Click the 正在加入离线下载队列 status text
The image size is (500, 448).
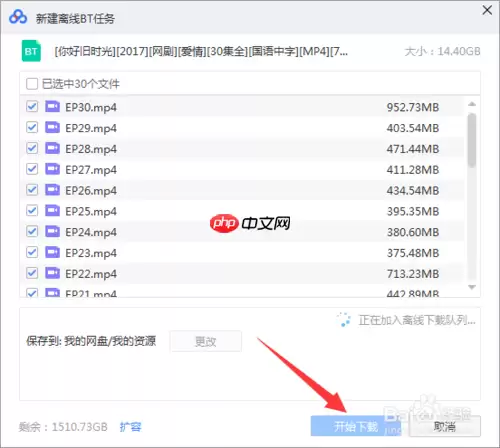[x=417, y=320]
